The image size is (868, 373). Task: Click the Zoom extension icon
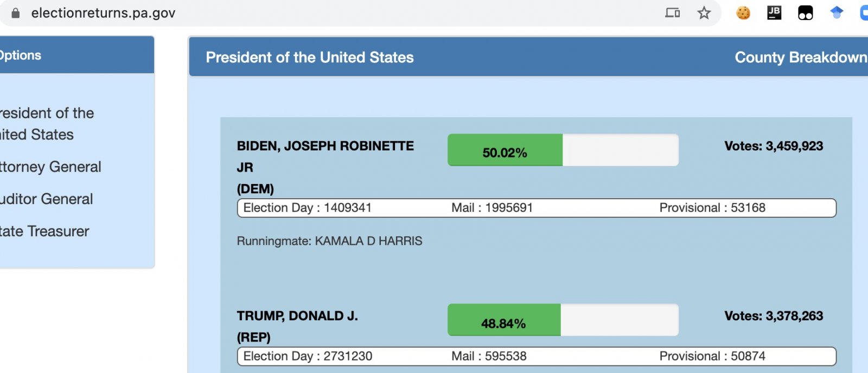(x=864, y=13)
